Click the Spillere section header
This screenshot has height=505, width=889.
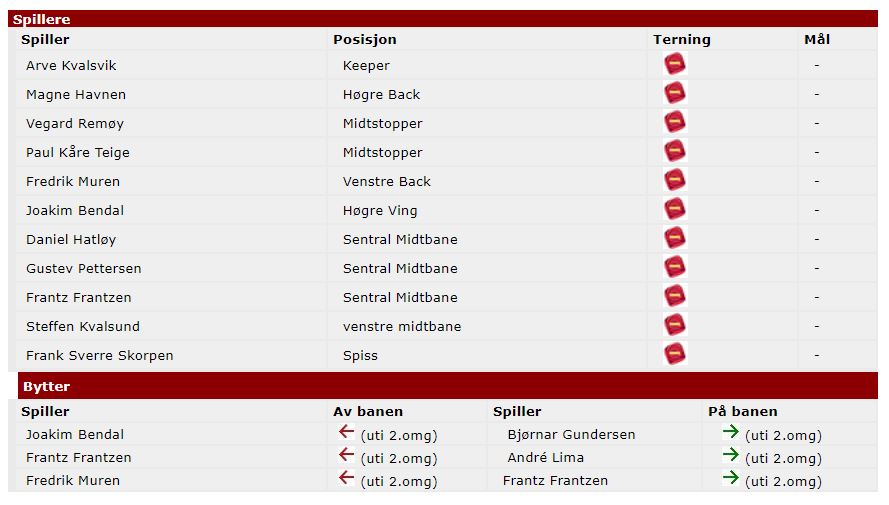[x=41, y=19]
